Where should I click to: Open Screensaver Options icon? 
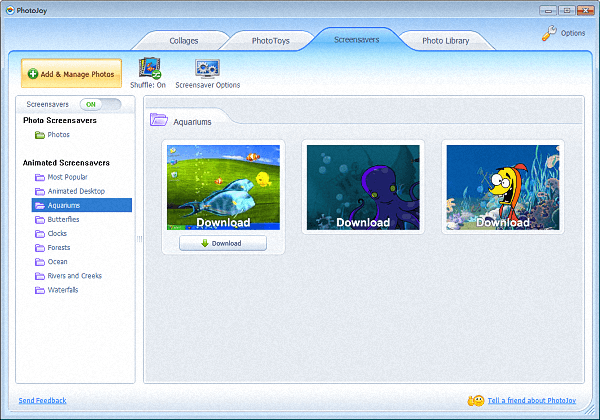[x=208, y=68]
